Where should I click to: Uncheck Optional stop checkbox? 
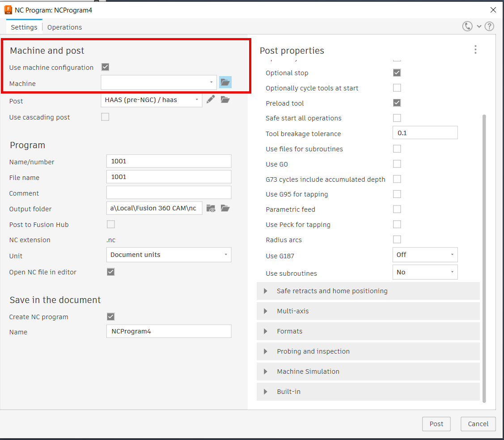[397, 73]
